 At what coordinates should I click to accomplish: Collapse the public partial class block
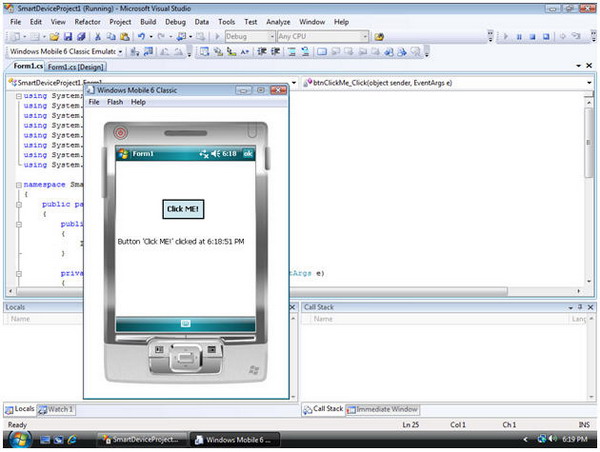(x=18, y=205)
